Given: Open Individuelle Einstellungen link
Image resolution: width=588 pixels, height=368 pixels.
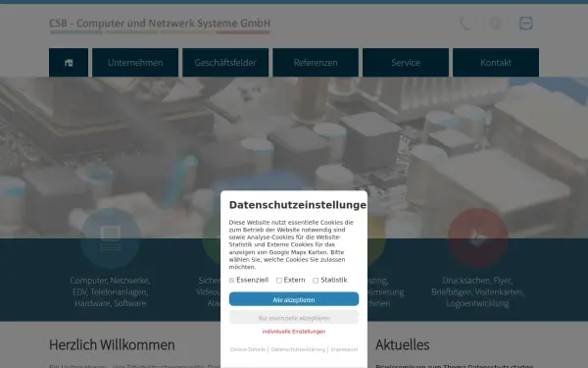Looking at the screenshot, I should click(x=294, y=332).
